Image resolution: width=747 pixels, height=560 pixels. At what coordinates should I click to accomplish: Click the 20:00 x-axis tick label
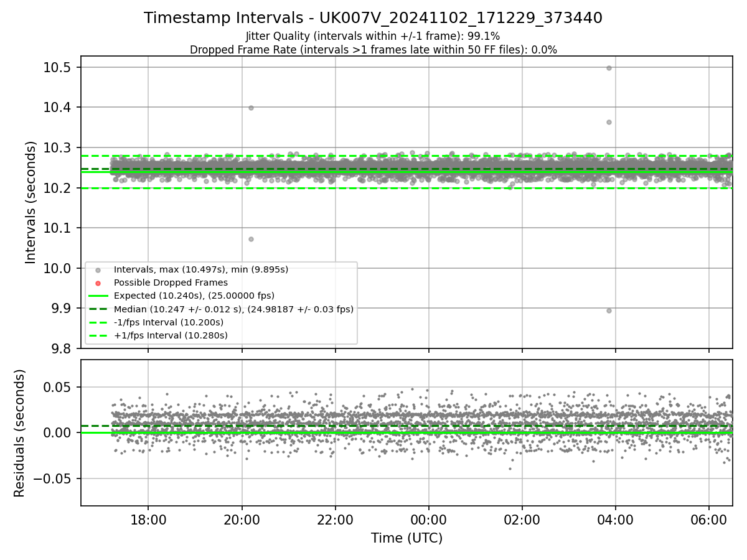(242, 519)
